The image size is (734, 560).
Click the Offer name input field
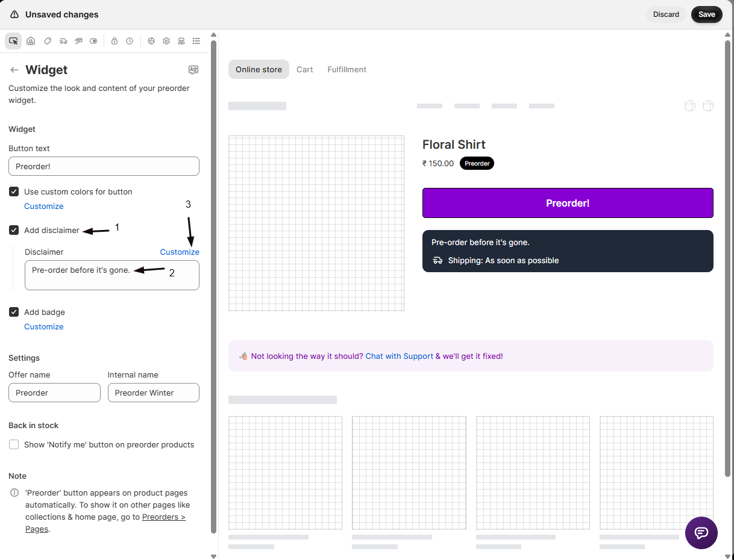54,393
